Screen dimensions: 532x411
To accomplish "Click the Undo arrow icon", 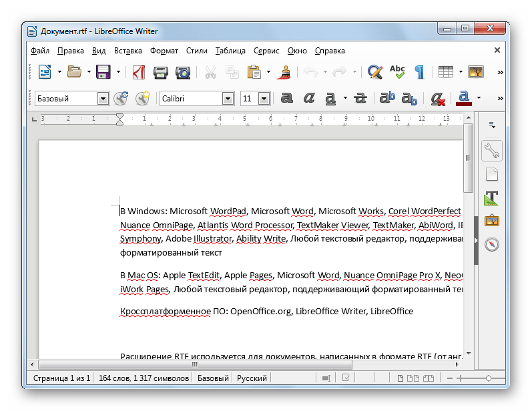I will [310, 72].
